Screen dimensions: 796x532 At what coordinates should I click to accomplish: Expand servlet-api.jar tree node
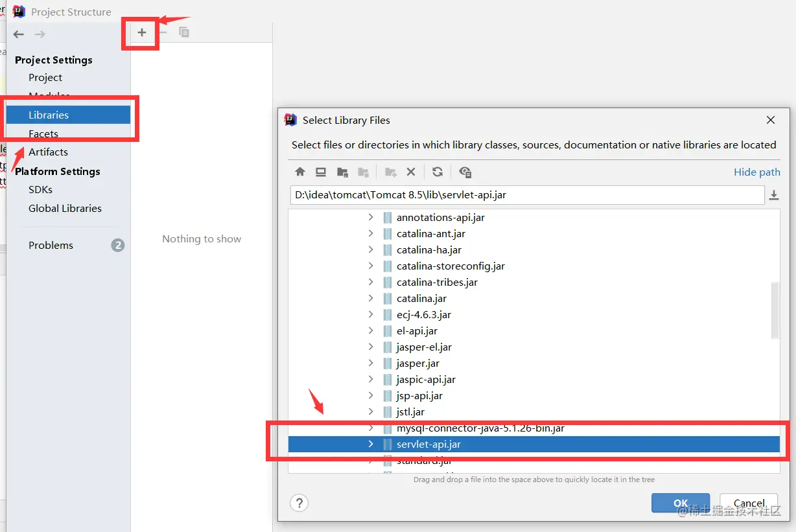pyautogui.click(x=371, y=444)
